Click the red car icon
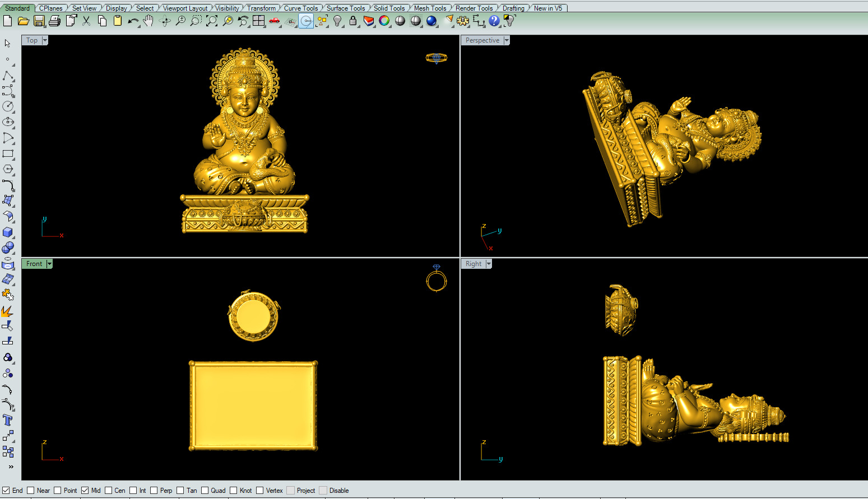868x499 pixels. pos(274,21)
